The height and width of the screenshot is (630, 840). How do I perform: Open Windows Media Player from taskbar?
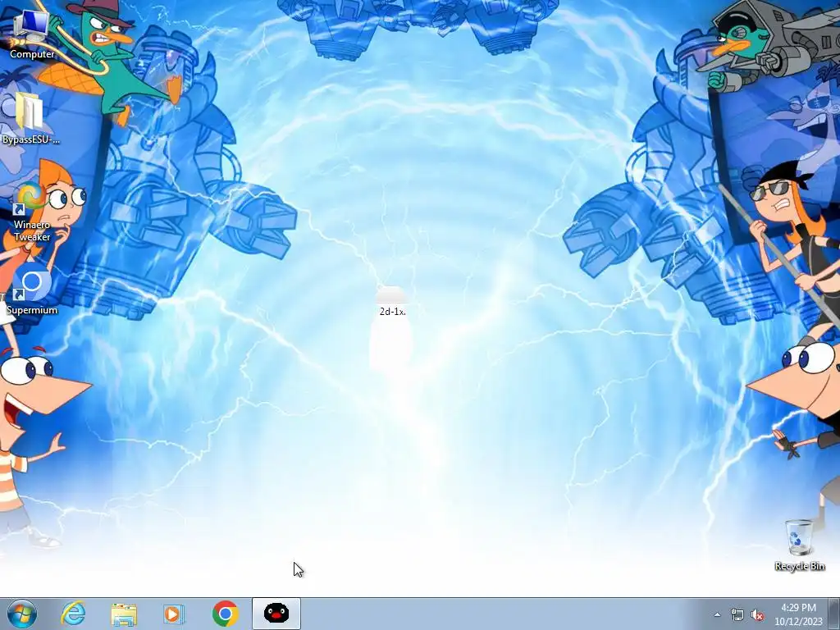coord(174,614)
